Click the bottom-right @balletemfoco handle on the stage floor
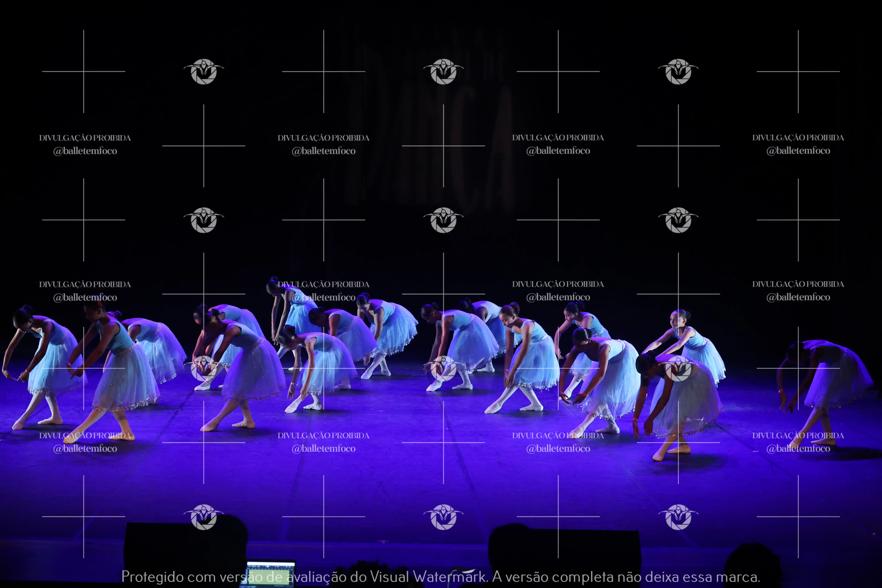The width and height of the screenshot is (882, 588). tap(798, 448)
